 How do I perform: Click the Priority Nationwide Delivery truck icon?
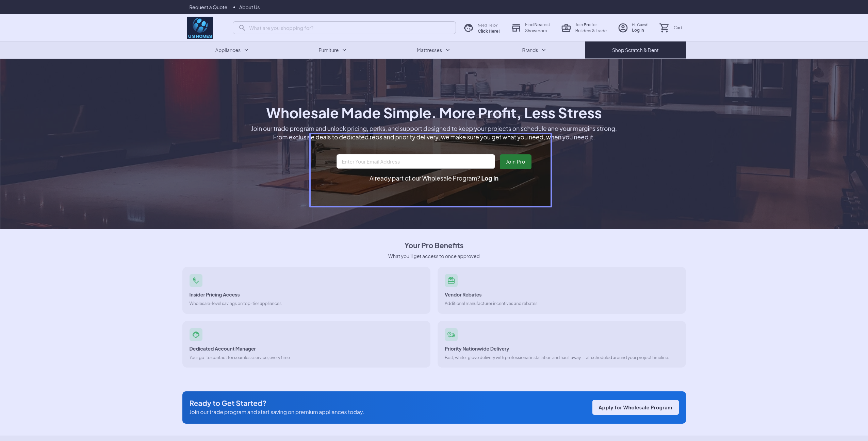451,335
